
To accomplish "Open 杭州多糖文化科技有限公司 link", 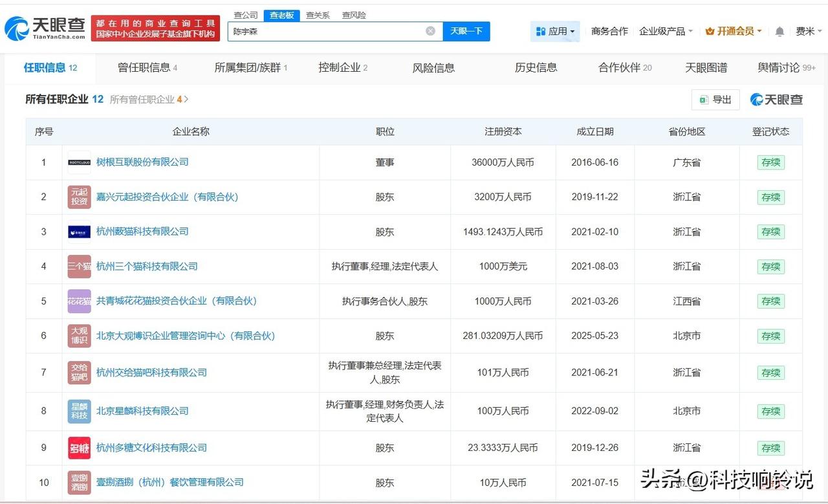I will tap(151, 448).
